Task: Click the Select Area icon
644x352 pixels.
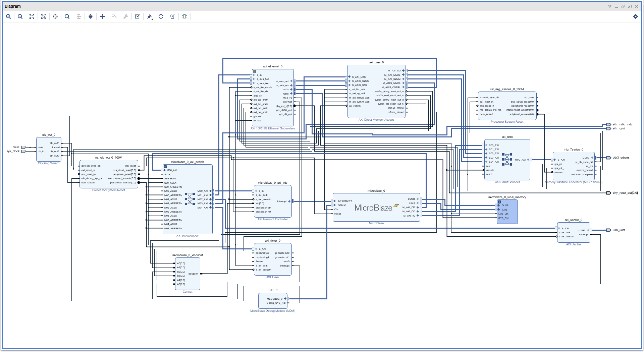Action: coord(44,16)
